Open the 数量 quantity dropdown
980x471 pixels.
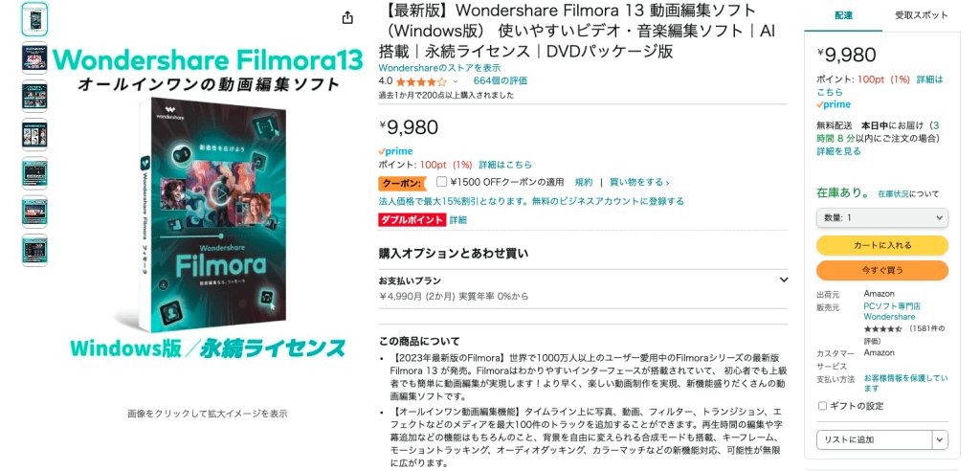tap(881, 217)
